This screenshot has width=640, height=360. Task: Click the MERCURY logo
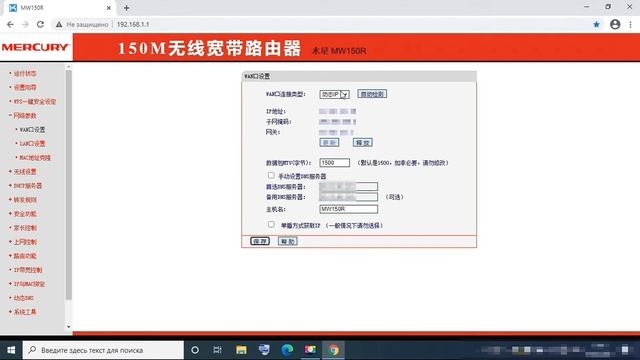click(35, 47)
